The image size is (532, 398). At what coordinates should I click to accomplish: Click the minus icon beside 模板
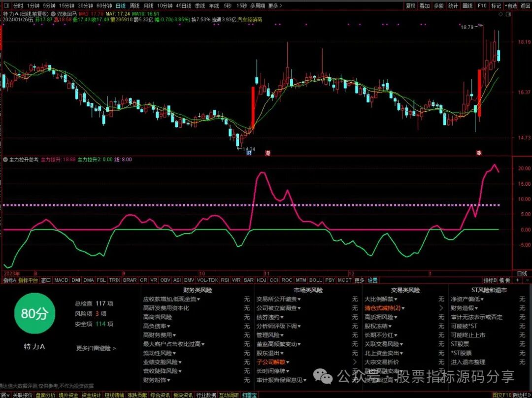pyautogui.click(x=527, y=280)
